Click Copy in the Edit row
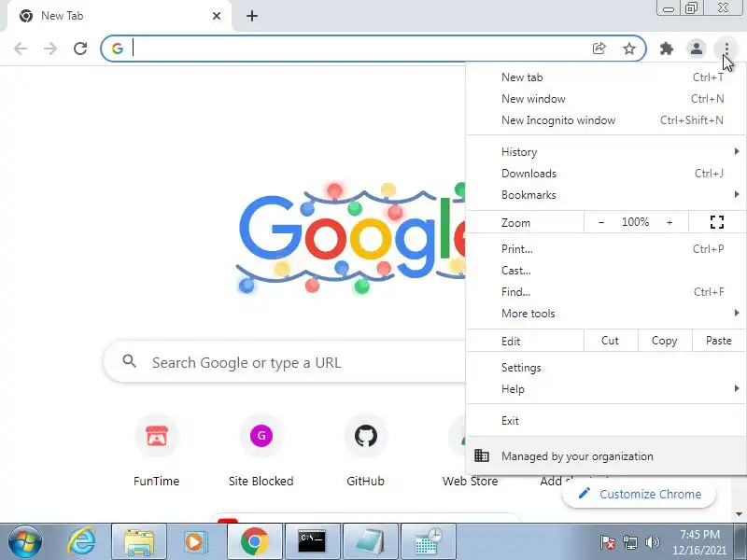747x560 pixels. pyautogui.click(x=665, y=341)
